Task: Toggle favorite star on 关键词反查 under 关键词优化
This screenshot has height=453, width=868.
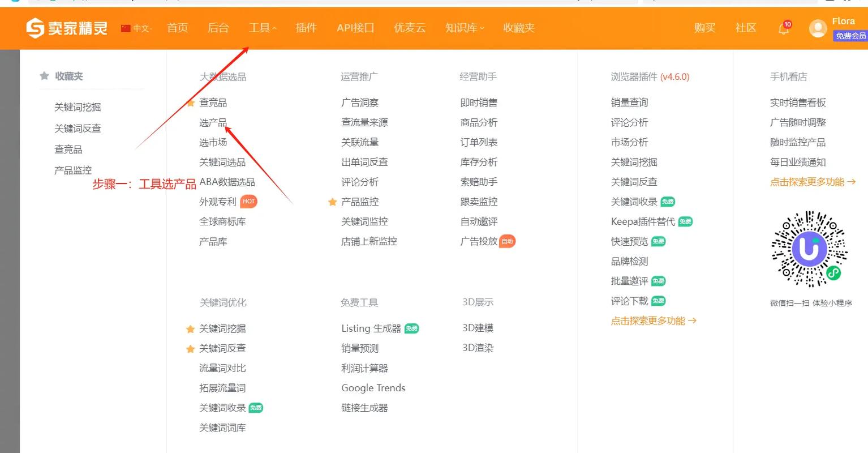Action: [x=191, y=348]
